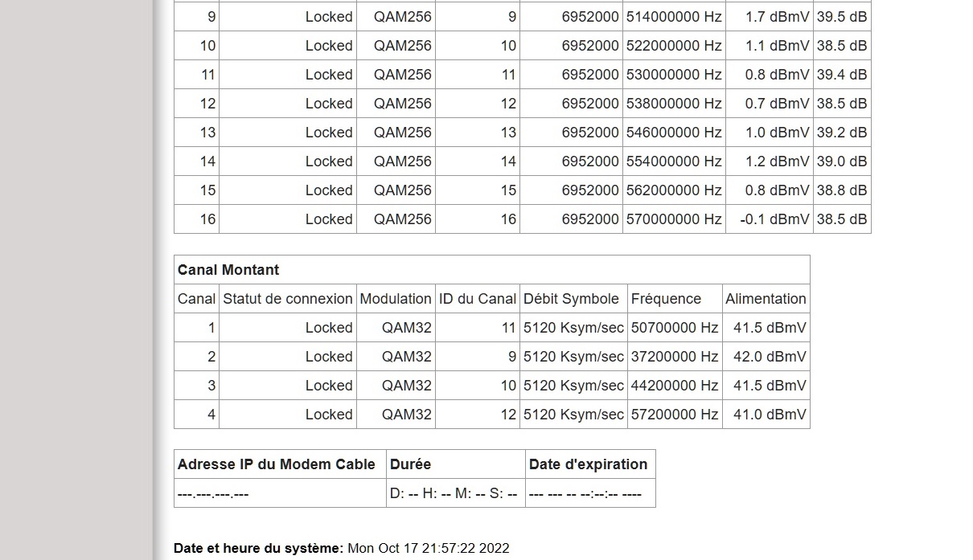The height and width of the screenshot is (560, 973).
Task: Click the "Date d'expiration" header
Action: coord(588,464)
